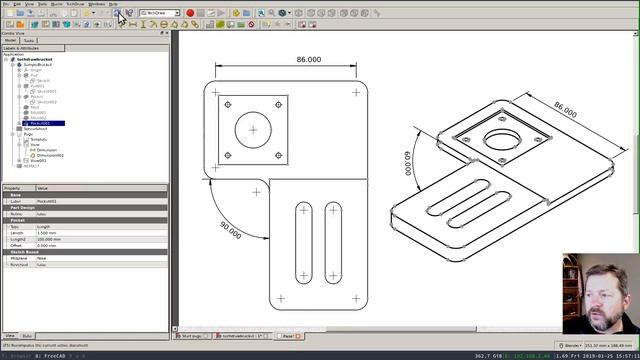Click the Angle dimension tool icon

(174, 24)
